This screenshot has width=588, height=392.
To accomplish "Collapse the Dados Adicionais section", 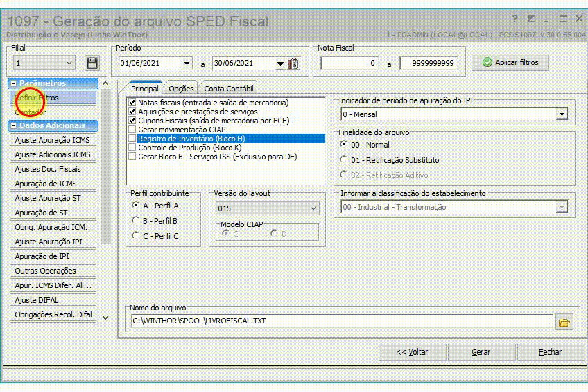I will point(14,125).
